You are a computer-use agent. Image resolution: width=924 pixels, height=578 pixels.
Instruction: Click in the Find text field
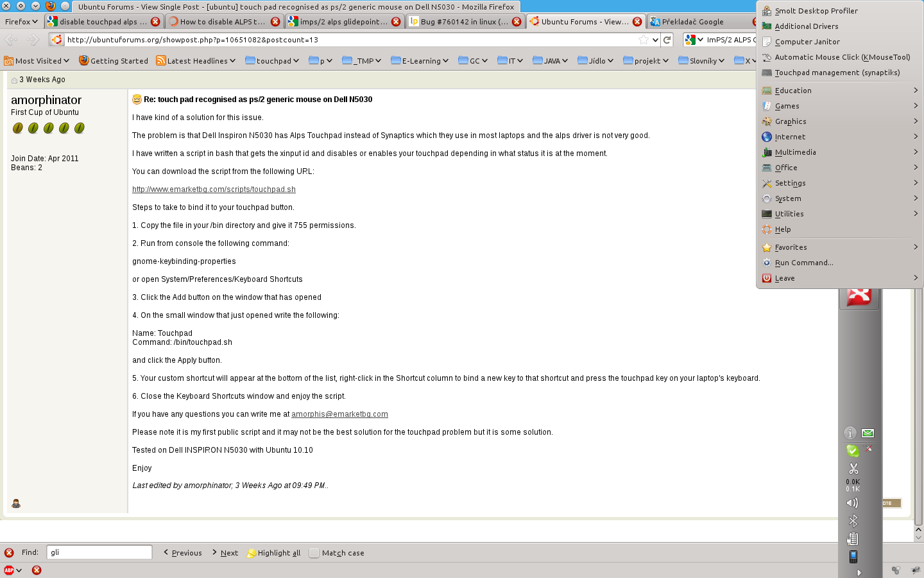(x=99, y=552)
